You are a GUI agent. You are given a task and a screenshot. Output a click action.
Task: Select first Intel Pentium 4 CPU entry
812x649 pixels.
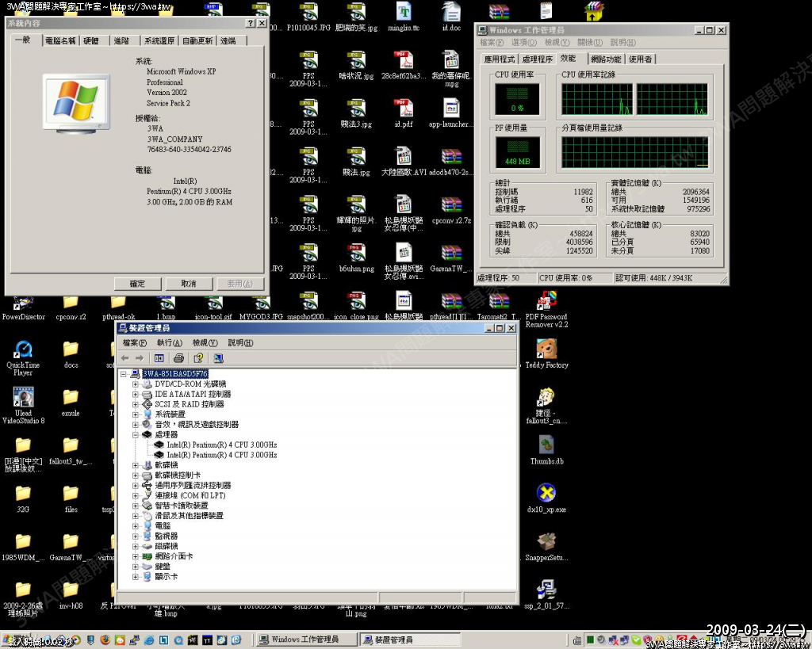[x=221, y=445]
